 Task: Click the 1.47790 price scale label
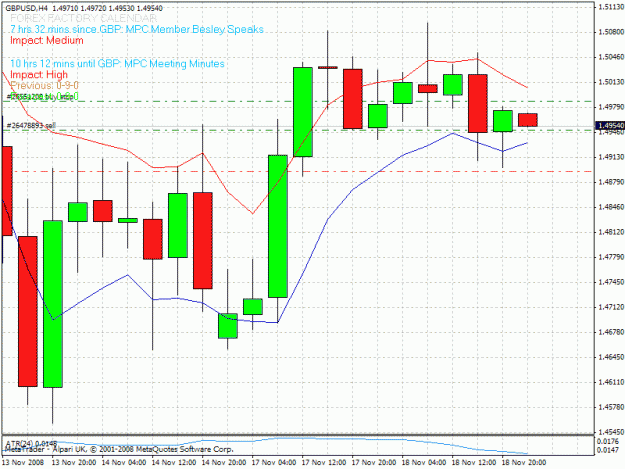(611, 257)
